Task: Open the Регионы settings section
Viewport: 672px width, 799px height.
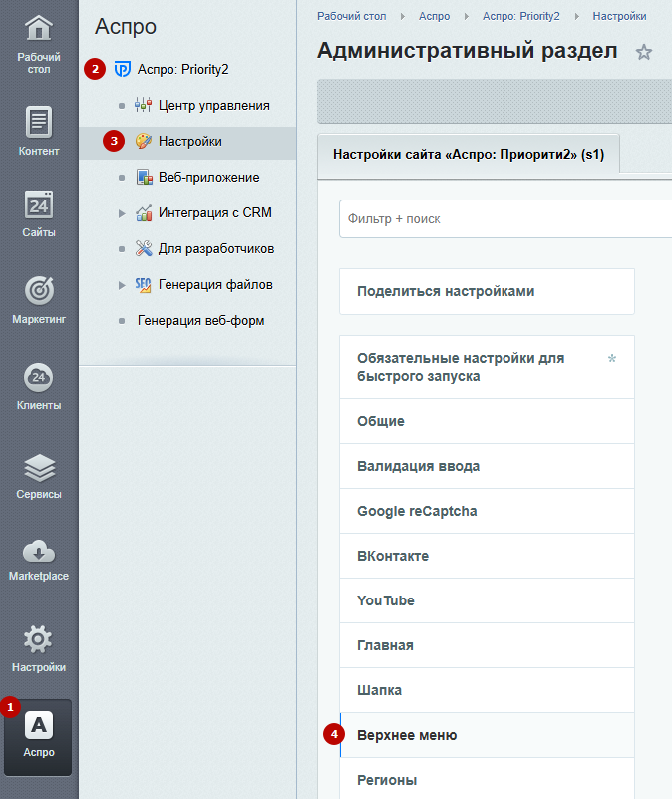Action: coord(487,780)
